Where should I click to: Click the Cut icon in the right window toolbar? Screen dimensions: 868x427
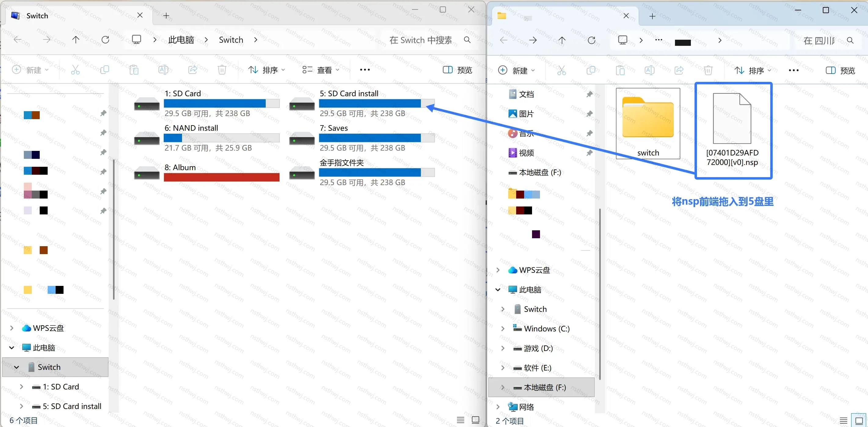tap(561, 71)
